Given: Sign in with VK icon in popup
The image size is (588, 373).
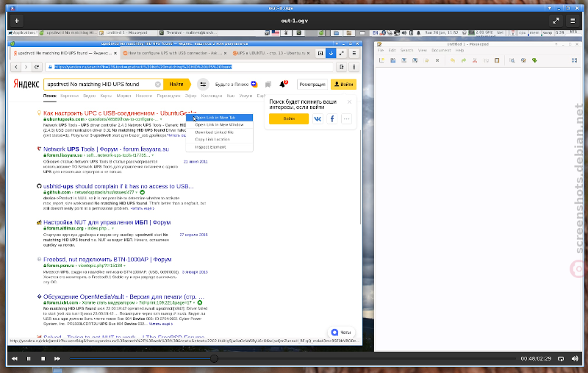Looking at the screenshot, I should (318, 119).
